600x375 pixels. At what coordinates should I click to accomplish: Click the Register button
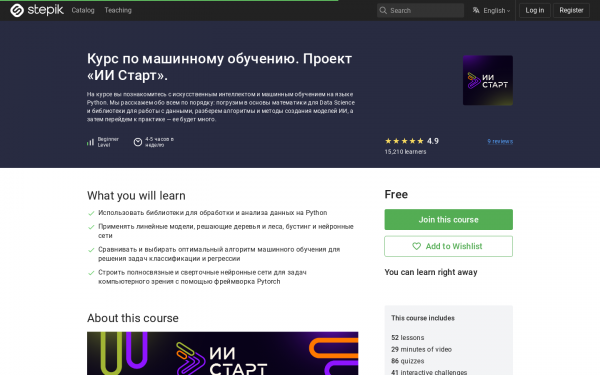571,10
